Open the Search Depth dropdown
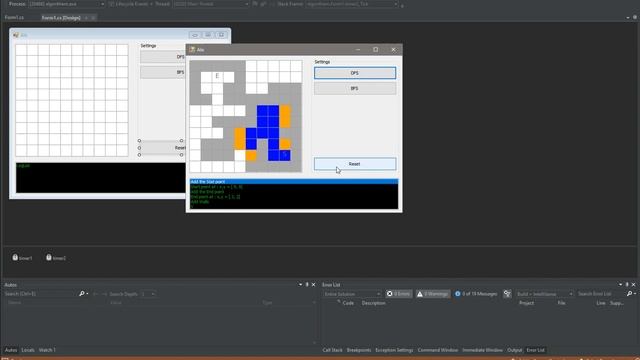This screenshot has width=640, height=360. (x=148, y=294)
